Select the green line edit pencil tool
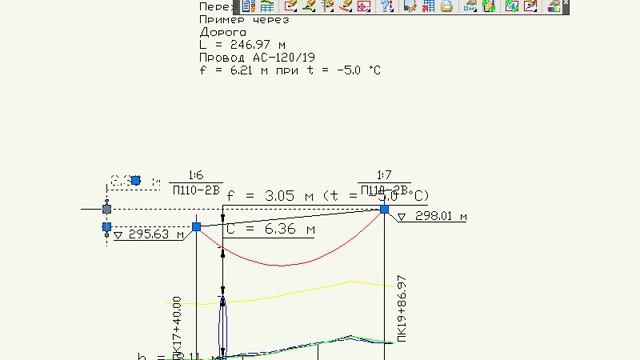Screen dimensions: 640x360 [309, 6]
